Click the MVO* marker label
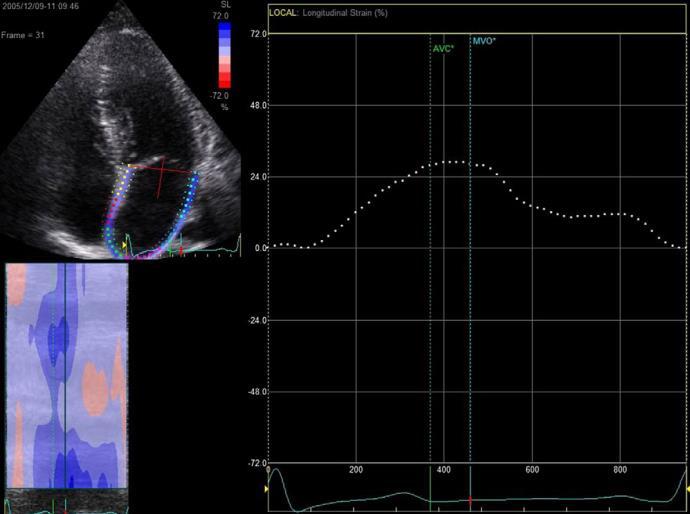The height and width of the screenshot is (514, 690). click(x=484, y=41)
